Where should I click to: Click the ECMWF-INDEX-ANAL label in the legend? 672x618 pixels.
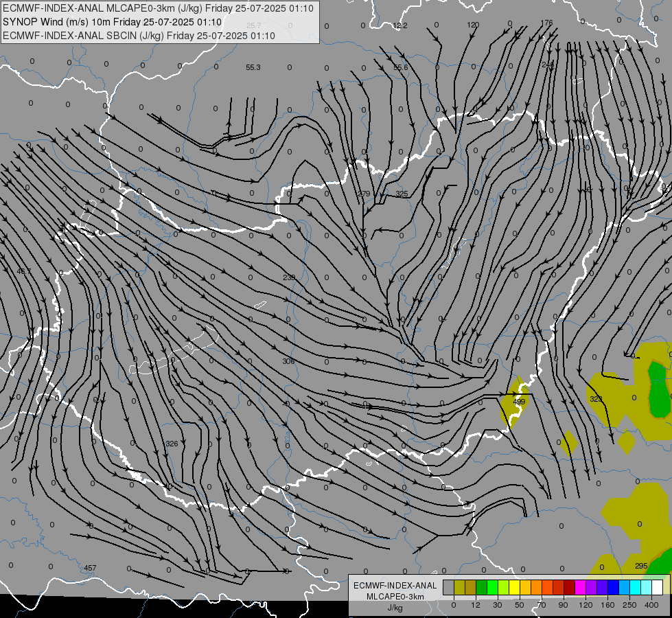coord(395,586)
